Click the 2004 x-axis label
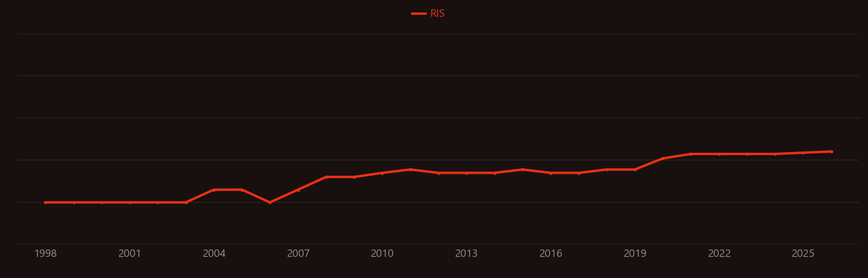This screenshot has width=868, height=278. pos(214,254)
